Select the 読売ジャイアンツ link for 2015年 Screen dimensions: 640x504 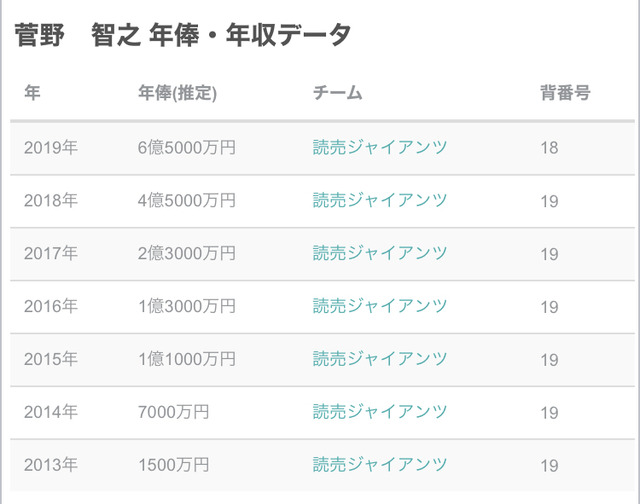pyautogui.click(x=380, y=359)
